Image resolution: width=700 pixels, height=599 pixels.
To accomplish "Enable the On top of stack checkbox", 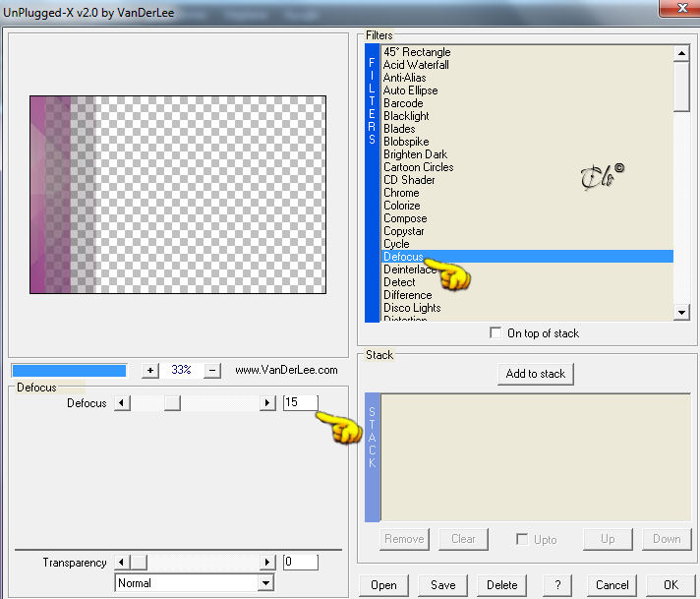I will pos(496,332).
